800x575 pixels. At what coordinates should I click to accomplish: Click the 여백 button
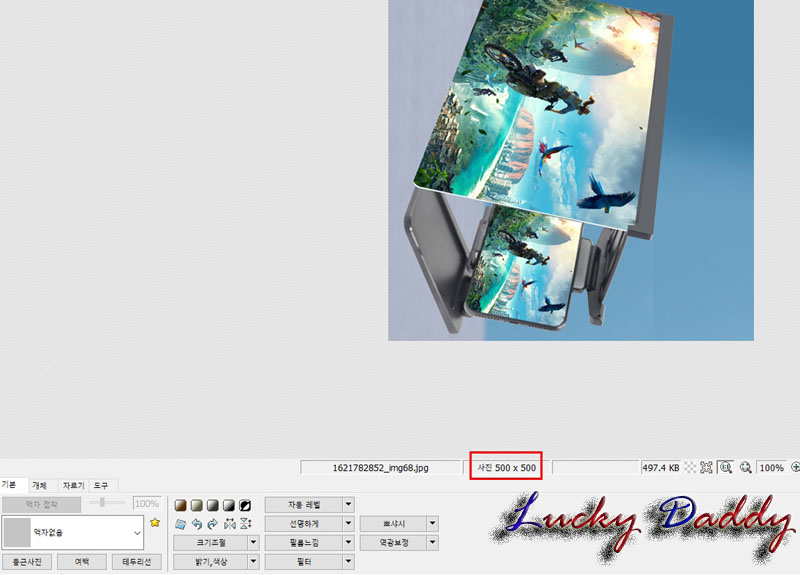pos(82,562)
